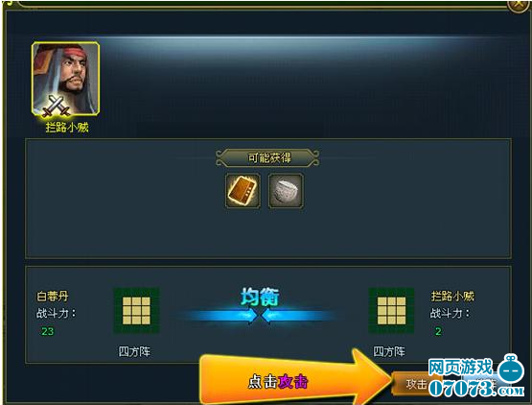Click the light blue button beside 攻击
This screenshot has width=532, height=405.
pyautogui.click(x=487, y=384)
